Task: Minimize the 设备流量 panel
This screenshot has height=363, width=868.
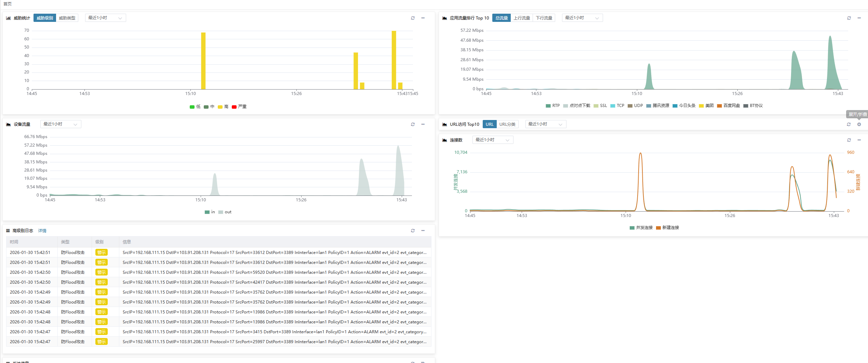Action: [423, 124]
